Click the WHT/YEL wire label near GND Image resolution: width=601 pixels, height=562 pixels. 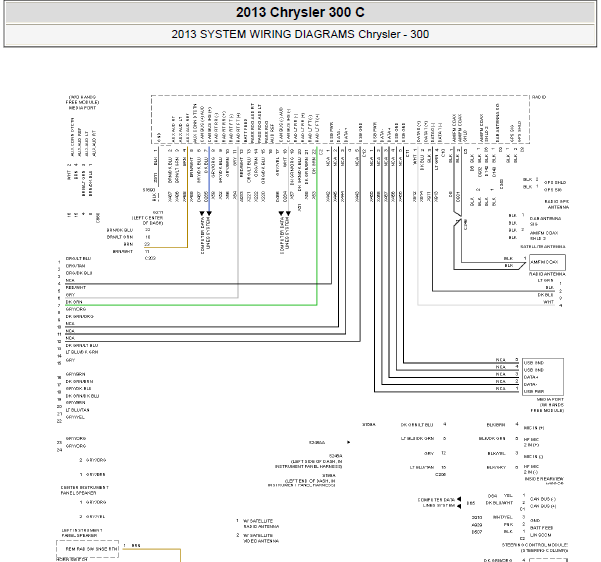(502, 517)
